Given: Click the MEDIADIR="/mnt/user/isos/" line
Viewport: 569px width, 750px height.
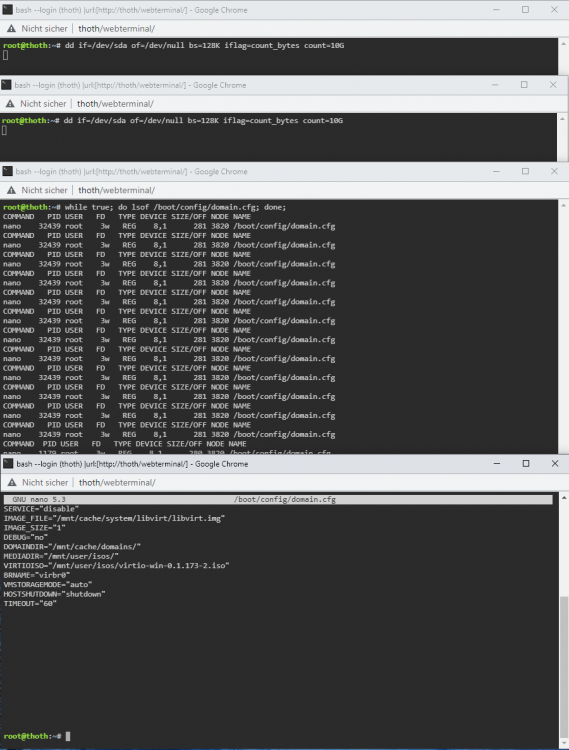Looking at the screenshot, I should (x=61, y=556).
